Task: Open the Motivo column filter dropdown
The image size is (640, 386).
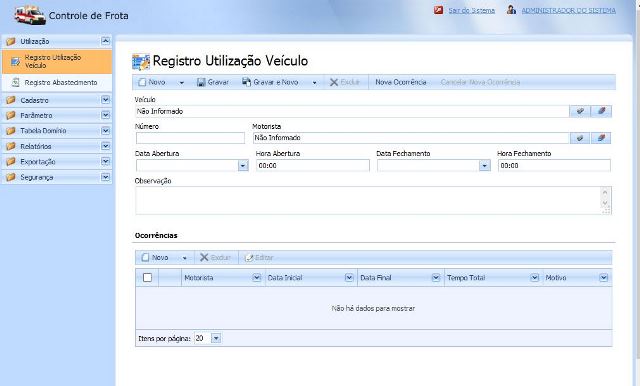Action: coord(604,277)
